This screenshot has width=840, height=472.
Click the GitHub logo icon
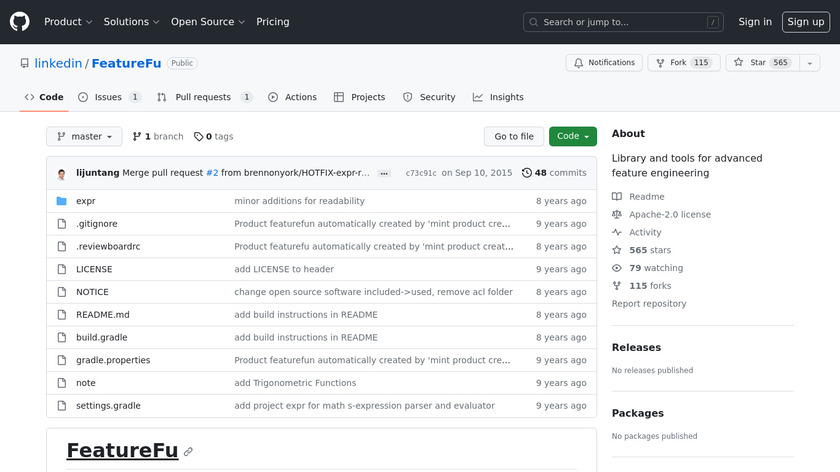(20, 22)
